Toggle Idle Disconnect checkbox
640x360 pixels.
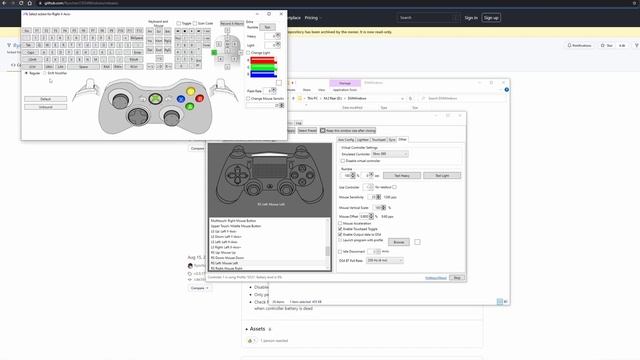(340, 251)
